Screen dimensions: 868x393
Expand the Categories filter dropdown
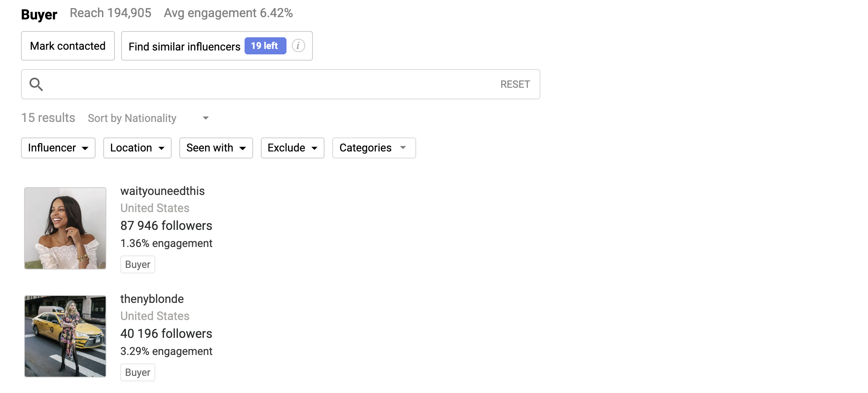point(374,148)
